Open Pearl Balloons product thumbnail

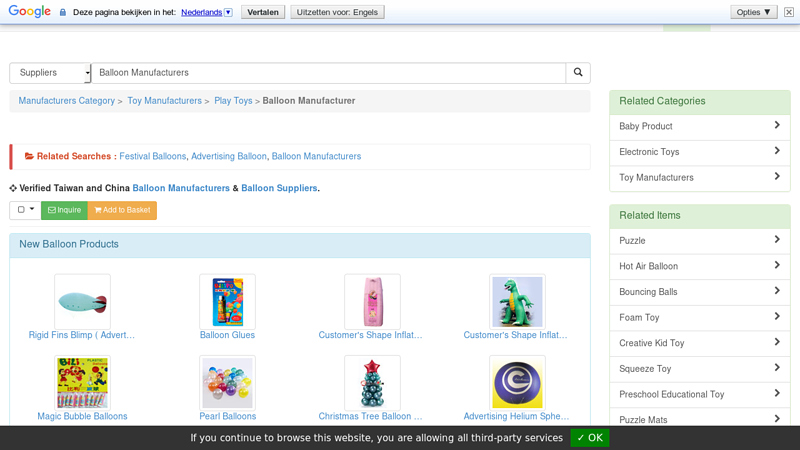pyautogui.click(x=227, y=383)
